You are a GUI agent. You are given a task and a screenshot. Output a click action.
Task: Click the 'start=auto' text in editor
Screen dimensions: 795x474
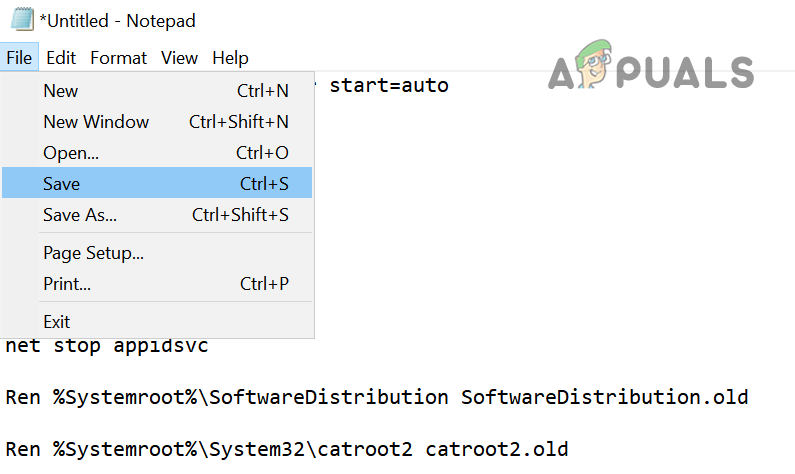click(389, 86)
